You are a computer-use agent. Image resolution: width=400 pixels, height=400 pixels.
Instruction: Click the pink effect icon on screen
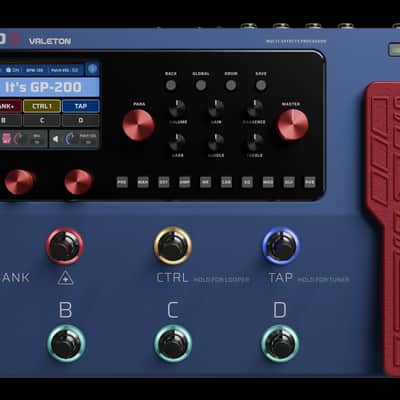6,138
